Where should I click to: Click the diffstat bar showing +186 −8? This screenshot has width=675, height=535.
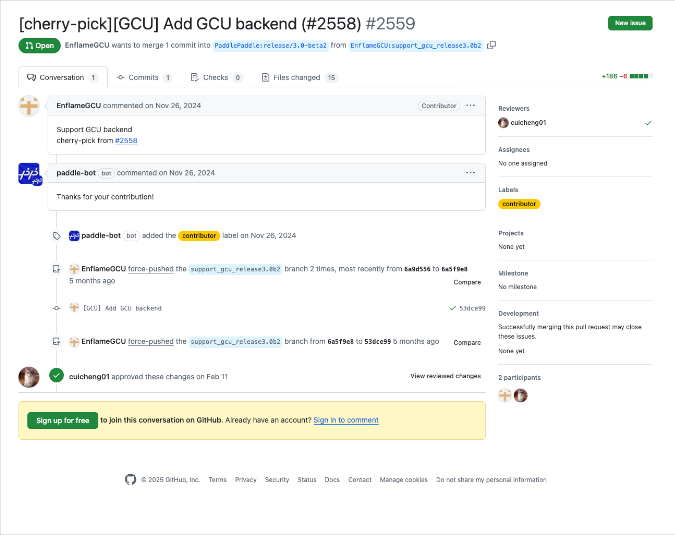tap(627, 77)
